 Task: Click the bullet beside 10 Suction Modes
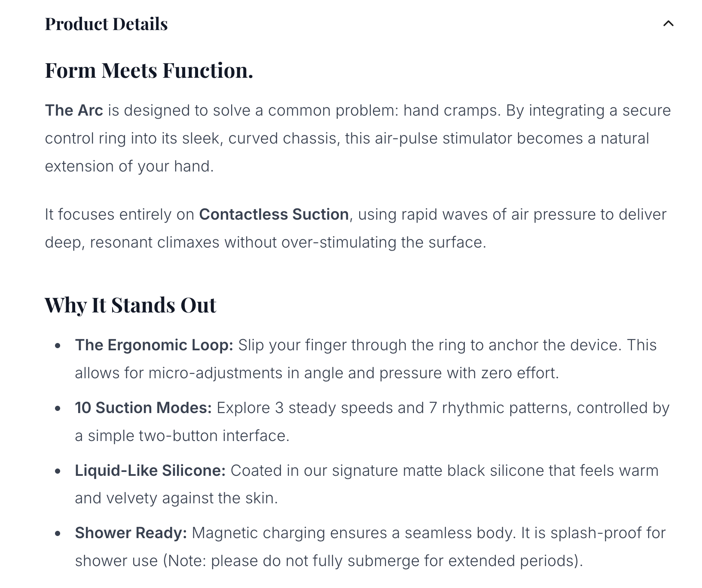click(x=58, y=408)
